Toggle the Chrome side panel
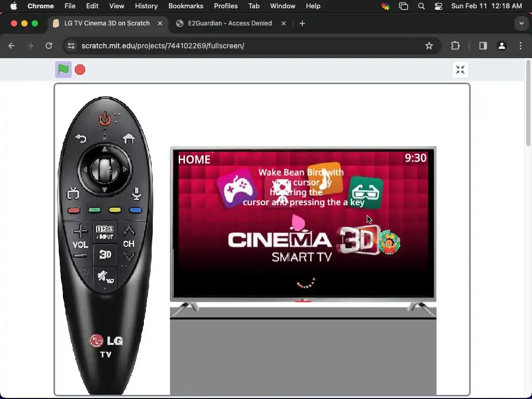 tap(483, 46)
